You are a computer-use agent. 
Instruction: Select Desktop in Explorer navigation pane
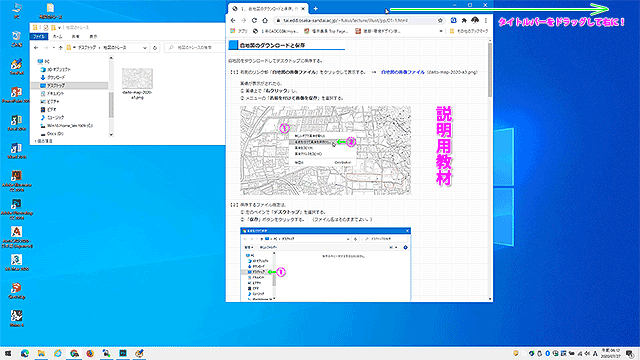(x=69, y=85)
